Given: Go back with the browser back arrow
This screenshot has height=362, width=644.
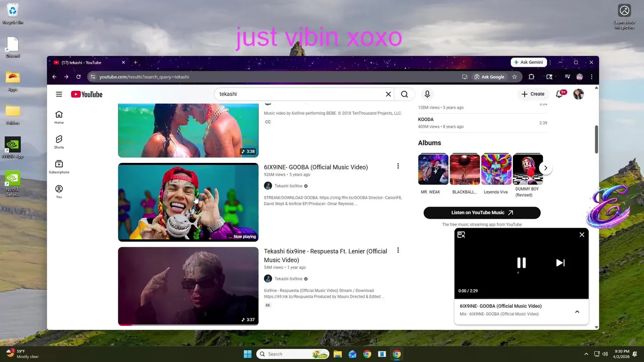Looking at the screenshot, I should pos(54,77).
